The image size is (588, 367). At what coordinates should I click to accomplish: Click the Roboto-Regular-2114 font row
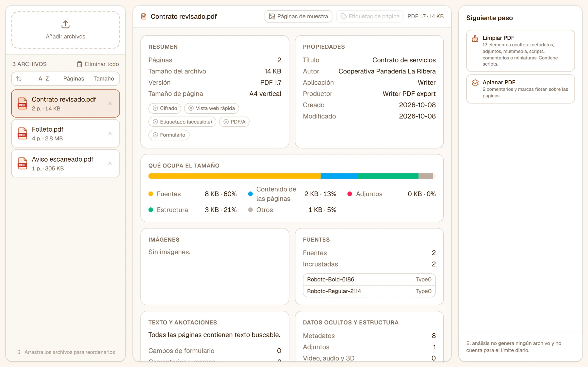[369, 291]
